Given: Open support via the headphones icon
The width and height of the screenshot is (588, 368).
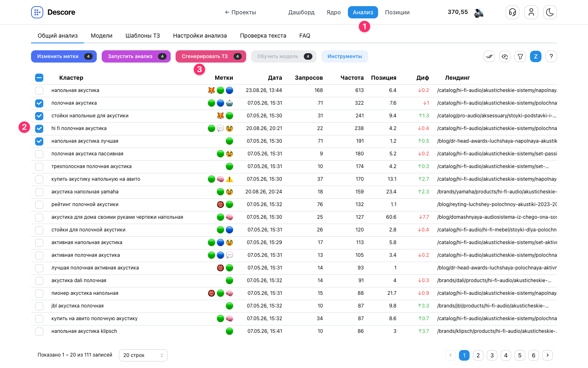Looking at the screenshot, I should [512, 12].
